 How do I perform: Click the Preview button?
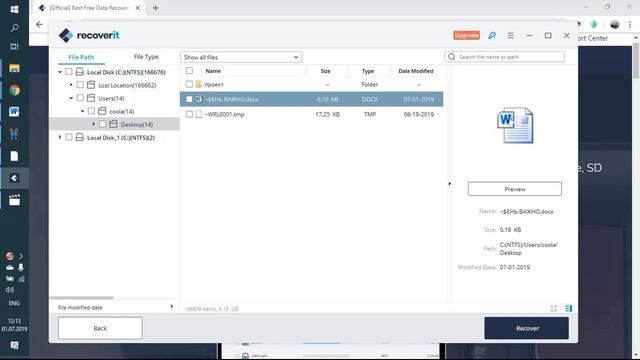pos(515,189)
